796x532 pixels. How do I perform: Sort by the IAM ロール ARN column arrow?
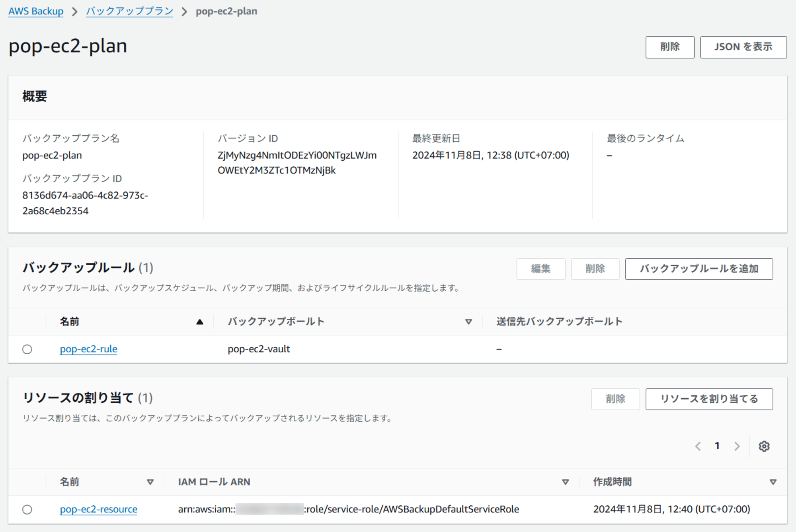[565, 482]
